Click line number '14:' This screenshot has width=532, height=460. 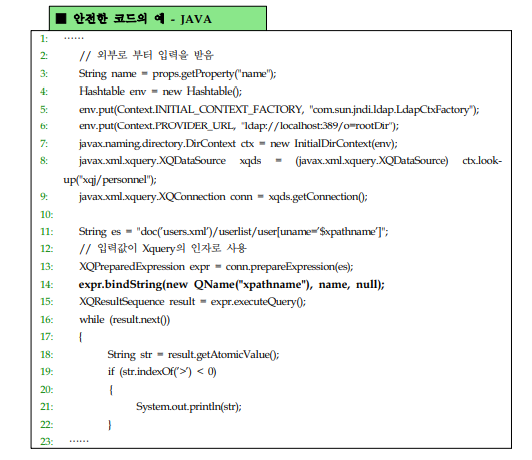click(46, 284)
